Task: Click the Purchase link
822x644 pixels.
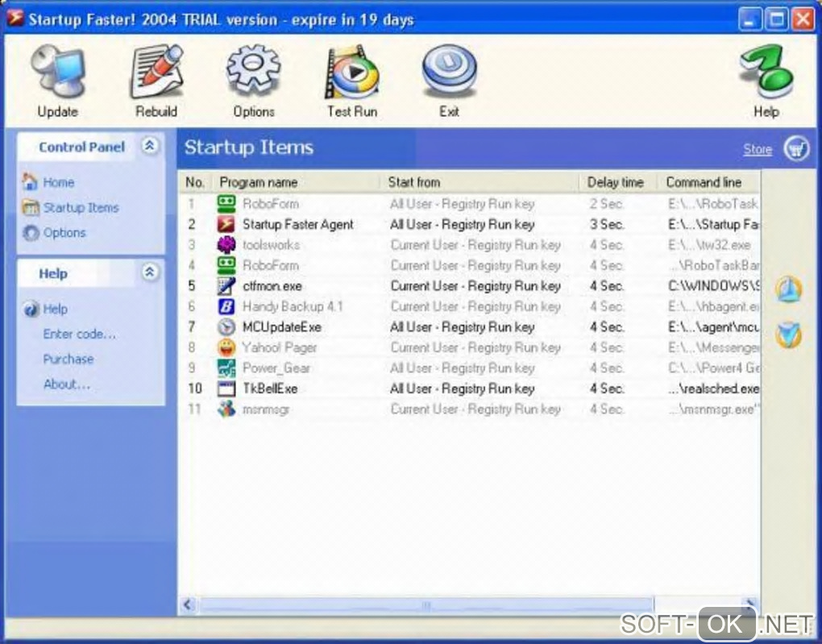Action: 68,359
